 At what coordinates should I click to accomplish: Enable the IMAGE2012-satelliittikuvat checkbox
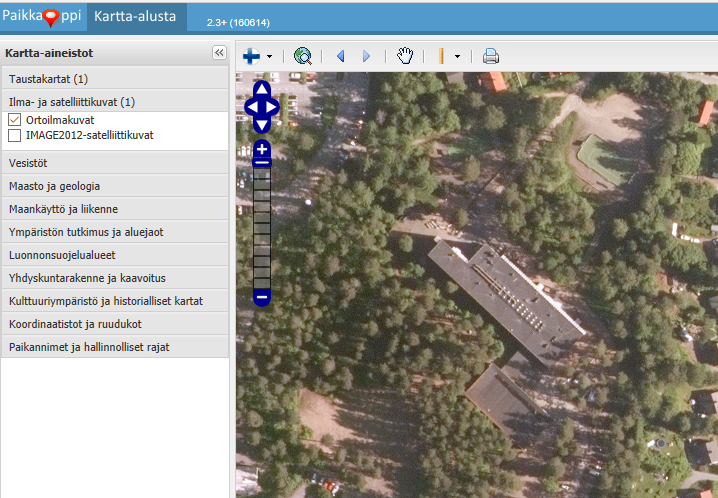tap(15, 135)
